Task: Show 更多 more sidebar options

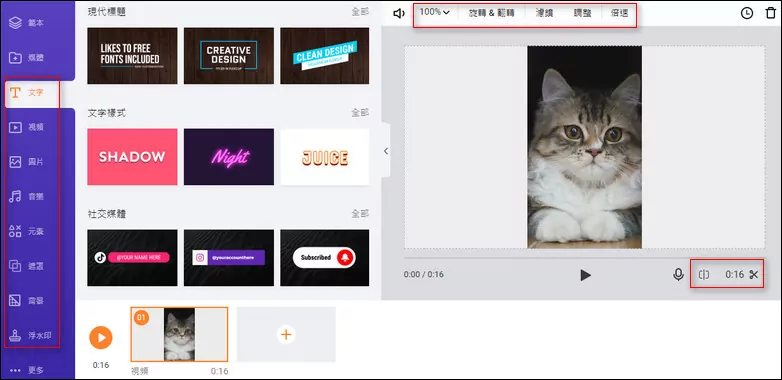Action: pos(27,370)
